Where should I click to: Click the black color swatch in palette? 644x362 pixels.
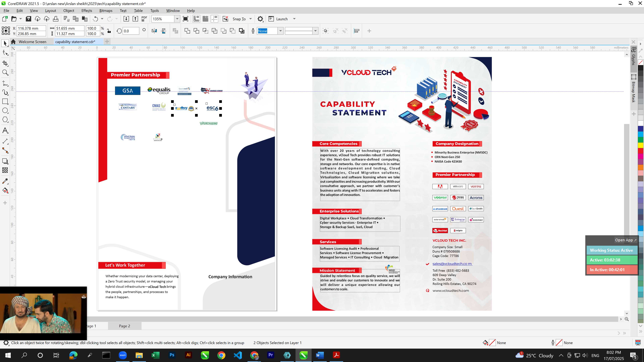pos(640,68)
